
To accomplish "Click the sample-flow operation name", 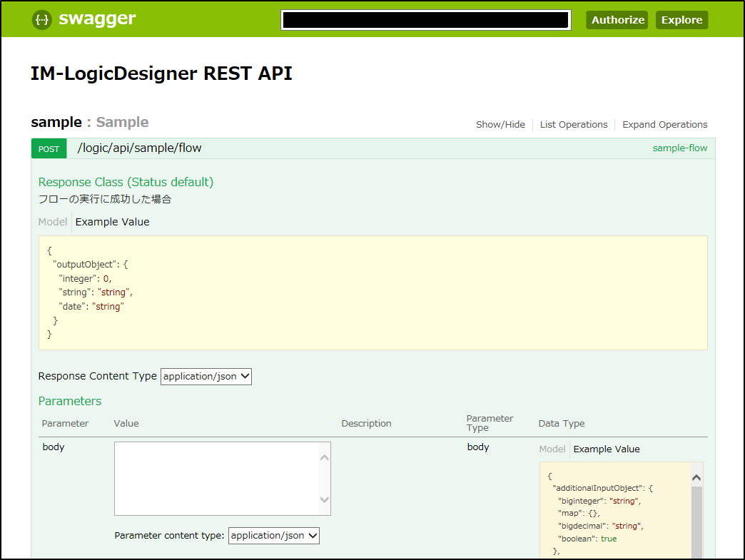I will point(679,148).
